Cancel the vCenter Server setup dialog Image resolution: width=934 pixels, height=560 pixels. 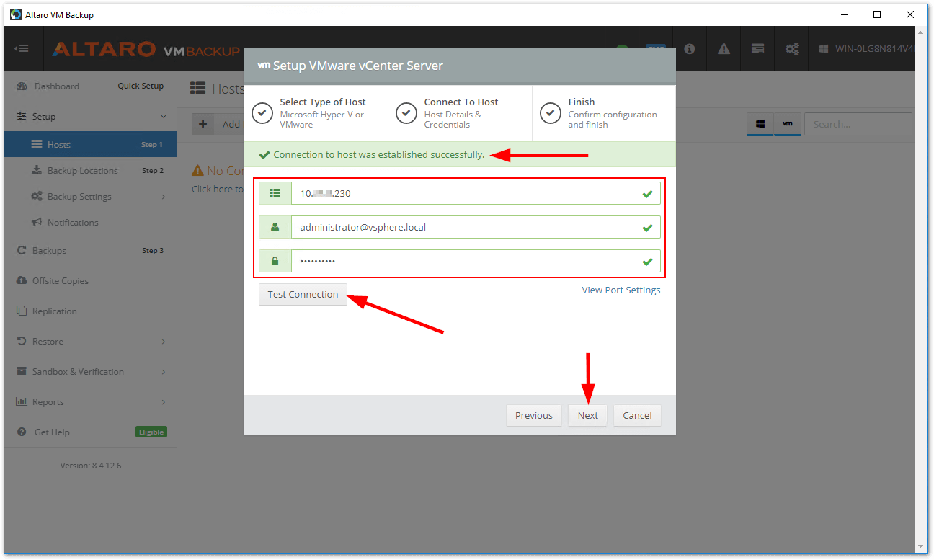pyautogui.click(x=637, y=415)
